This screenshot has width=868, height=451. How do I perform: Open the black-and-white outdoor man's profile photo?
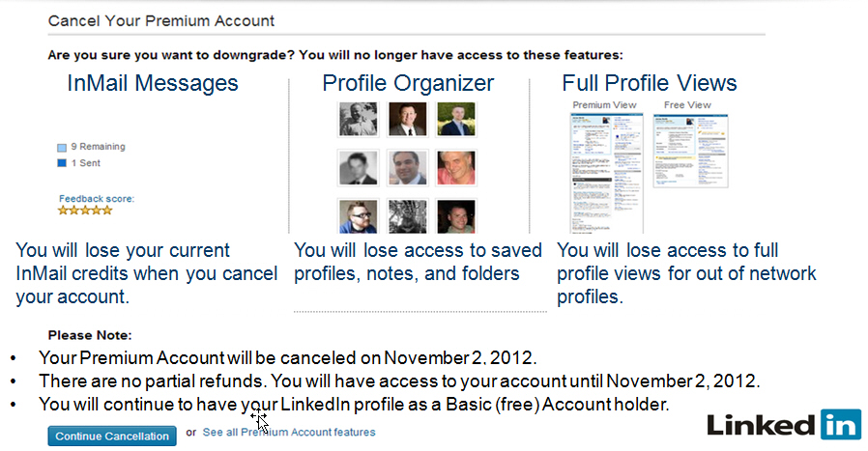[358, 120]
